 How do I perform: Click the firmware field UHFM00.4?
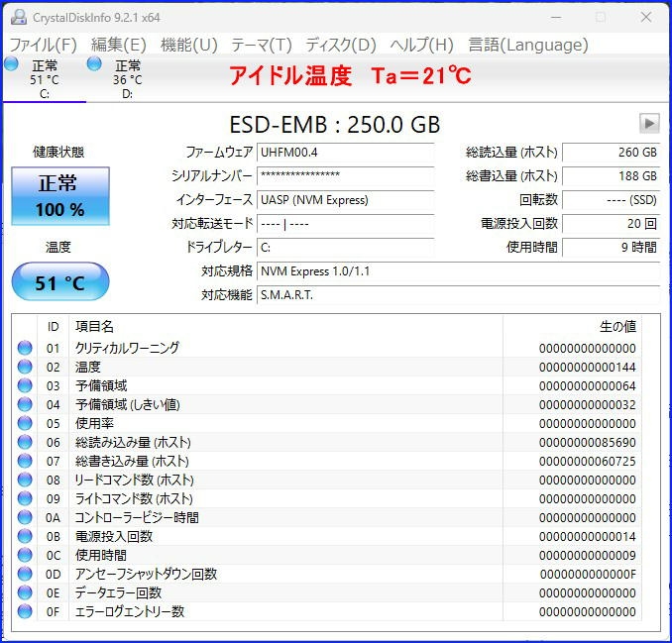(x=346, y=152)
